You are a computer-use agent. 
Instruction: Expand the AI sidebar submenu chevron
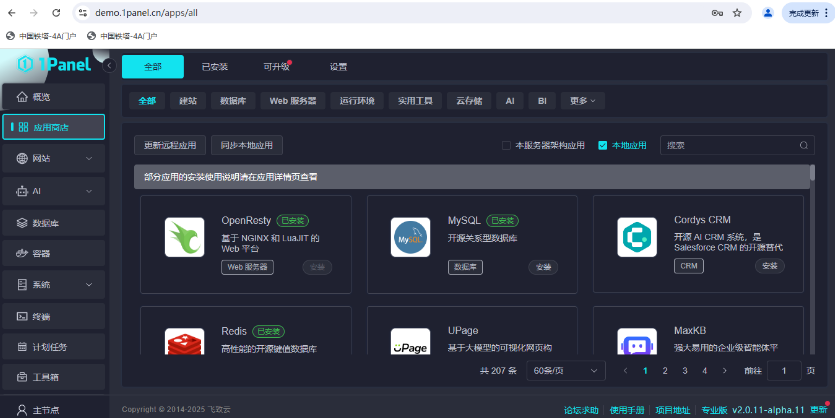(89, 191)
